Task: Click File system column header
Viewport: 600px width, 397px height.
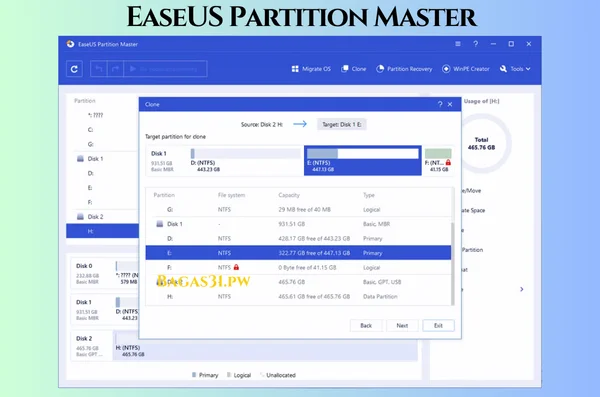Action: coord(232,195)
